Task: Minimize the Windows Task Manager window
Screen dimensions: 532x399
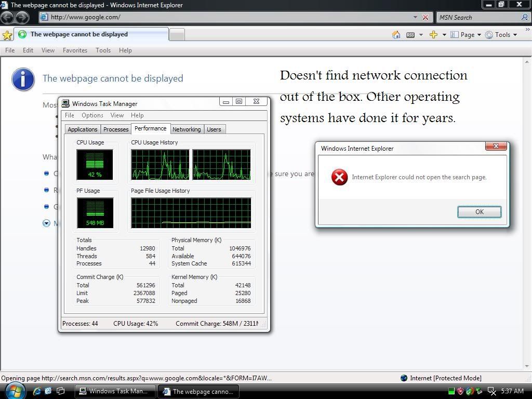Action: click(226, 101)
